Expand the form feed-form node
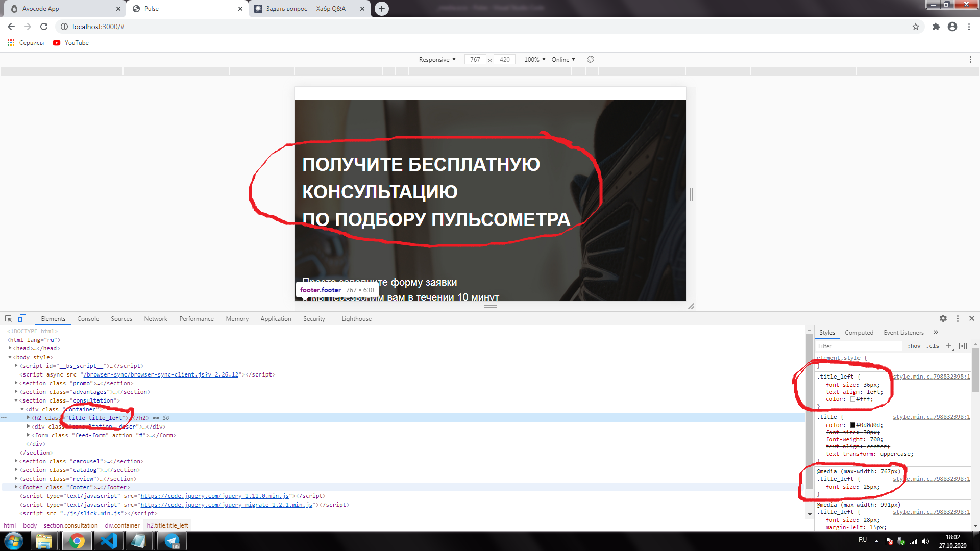The image size is (980, 551). (x=28, y=435)
